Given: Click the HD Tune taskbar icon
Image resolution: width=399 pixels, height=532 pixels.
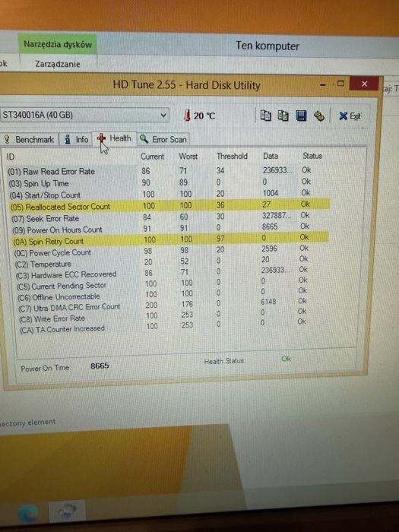Looking at the screenshot, I should [67, 511].
